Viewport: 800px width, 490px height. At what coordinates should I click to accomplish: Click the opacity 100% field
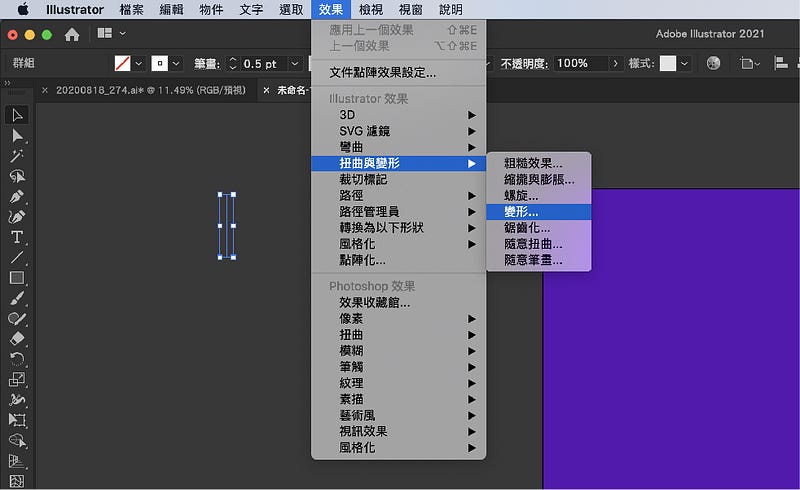coord(581,63)
